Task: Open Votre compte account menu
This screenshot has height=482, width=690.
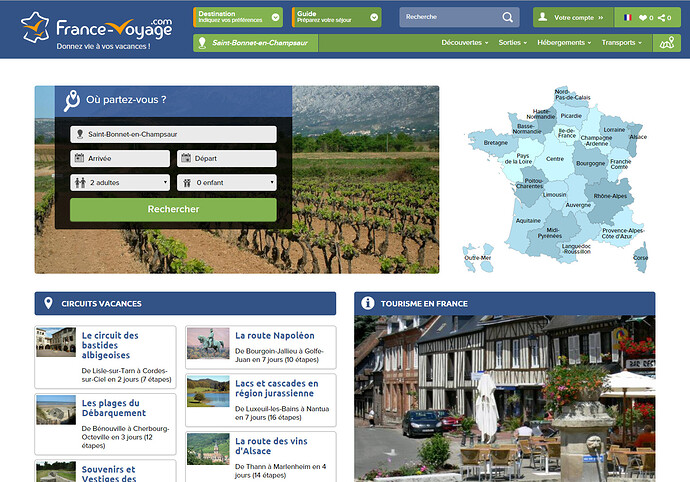Action: [x=573, y=18]
